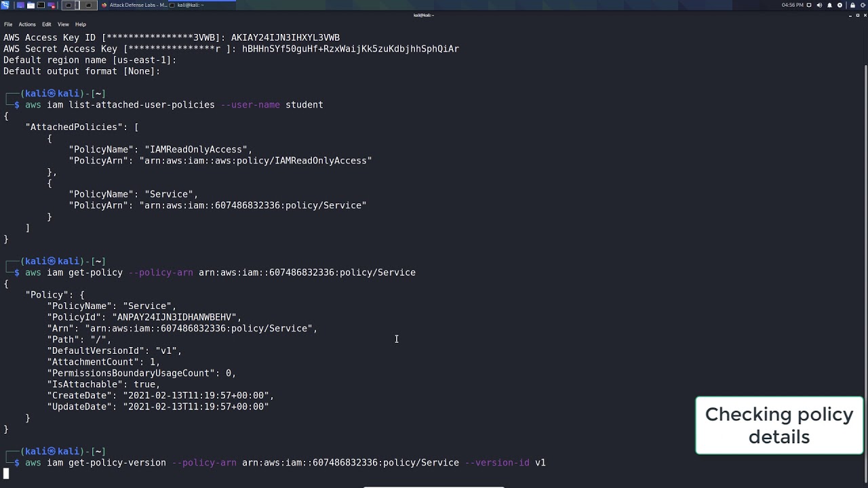Maximize the terminal window
The width and height of the screenshot is (868, 488).
[x=858, y=15]
